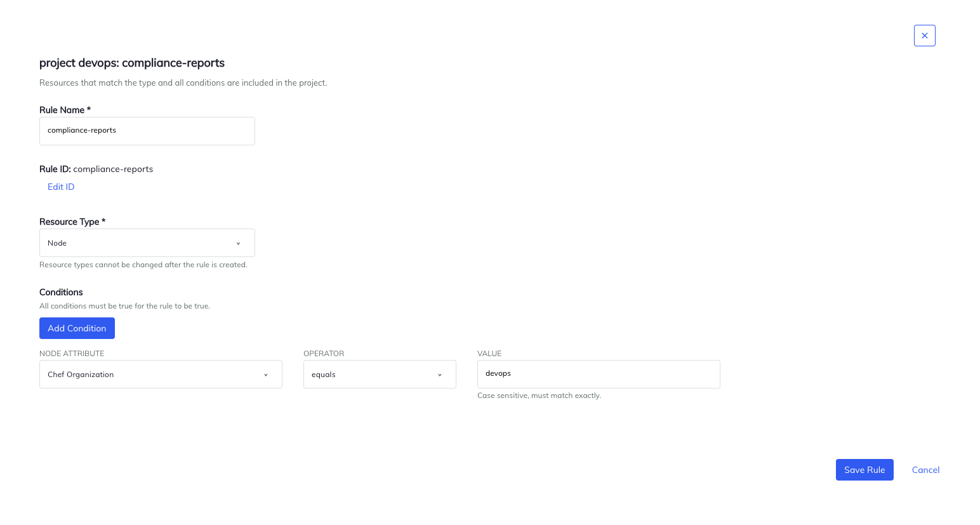Click the Node Attribute chevron icon
This screenshot has height=525, width=980.
point(266,375)
